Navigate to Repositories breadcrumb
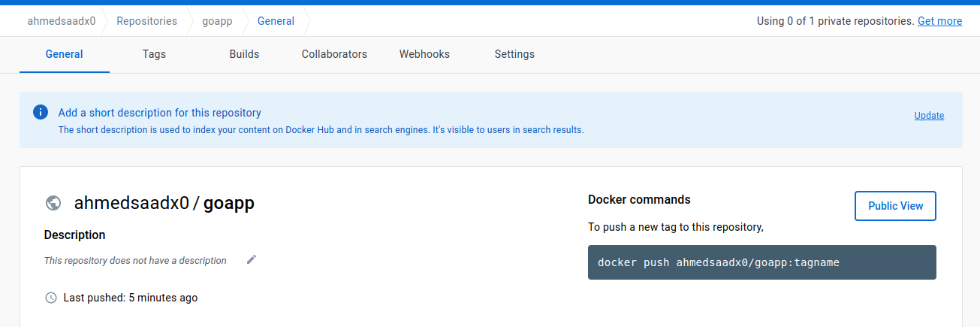Viewport: 980px width, 327px height. [147, 21]
